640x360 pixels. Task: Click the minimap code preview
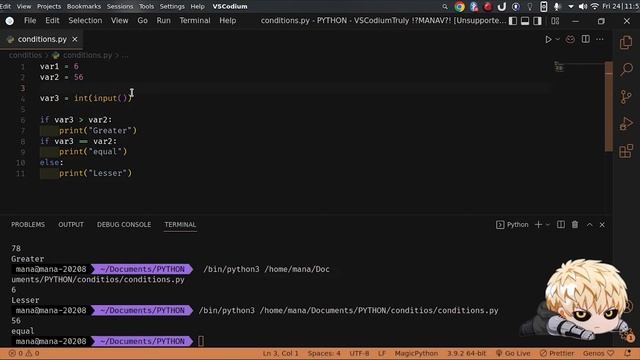[x=559, y=67]
